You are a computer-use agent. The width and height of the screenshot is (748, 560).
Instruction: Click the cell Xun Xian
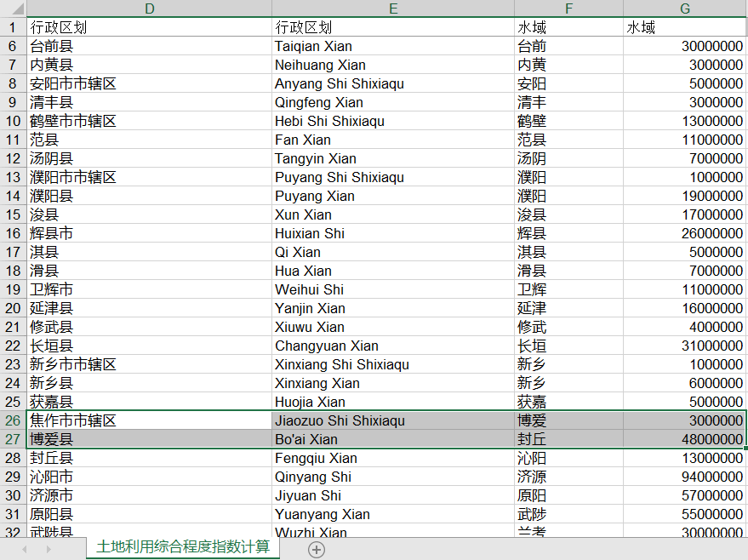click(393, 214)
